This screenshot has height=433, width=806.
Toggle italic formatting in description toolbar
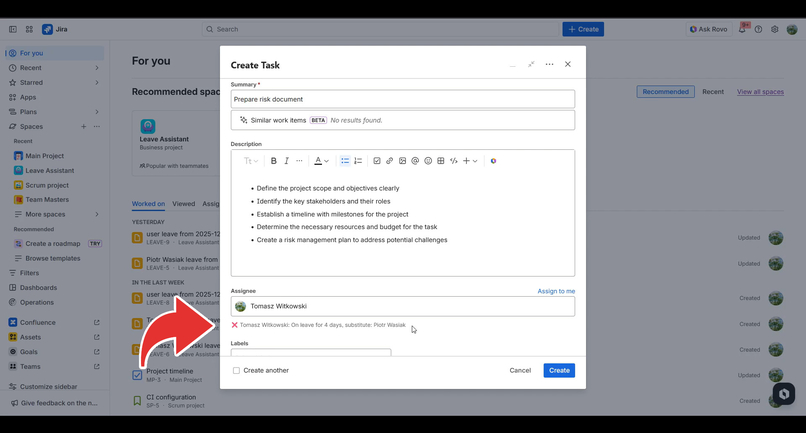pyautogui.click(x=286, y=161)
